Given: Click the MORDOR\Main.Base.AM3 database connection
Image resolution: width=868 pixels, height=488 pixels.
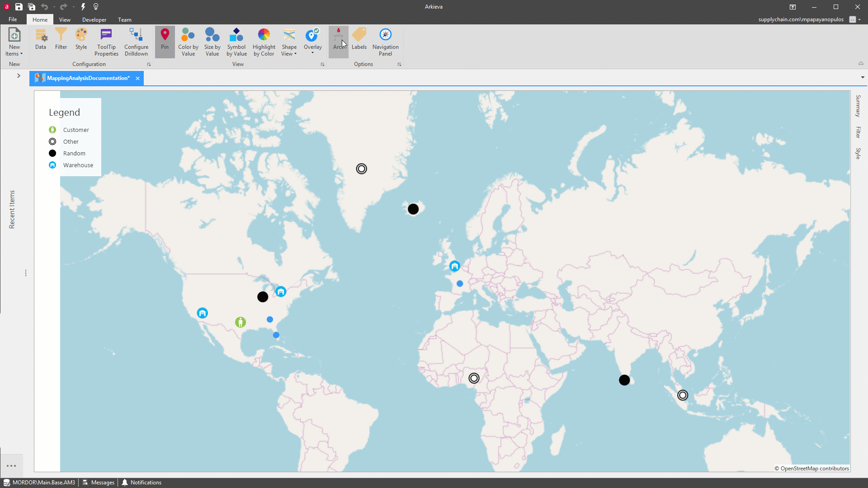Looking at the screenshot, I should coord(39,483).
